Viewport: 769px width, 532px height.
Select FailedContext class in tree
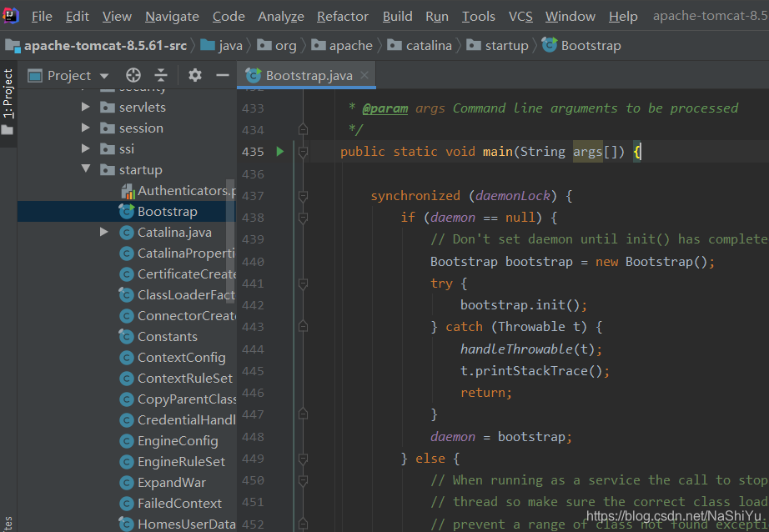[171, 503]
